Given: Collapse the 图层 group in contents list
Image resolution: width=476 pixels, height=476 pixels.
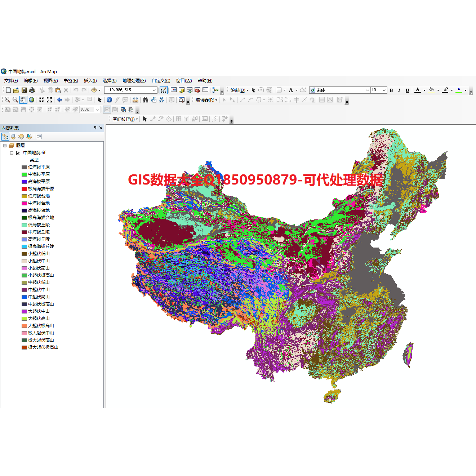Looking at the screenshot, I should (x=5, y=145).
